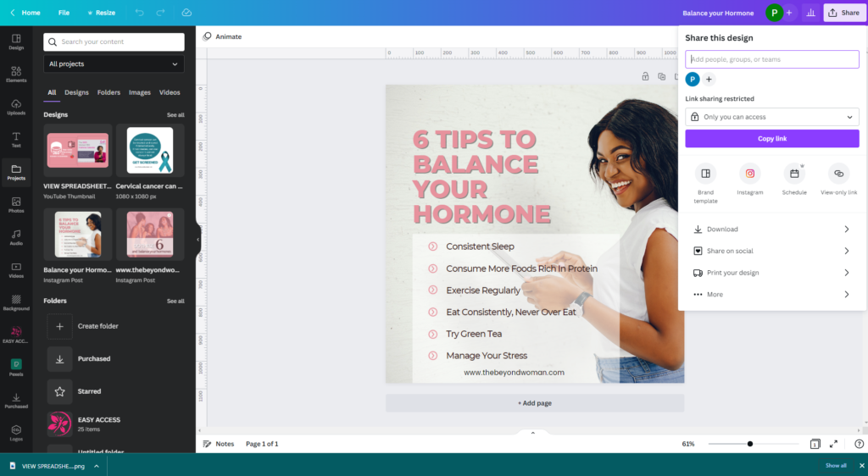
Task: Click See all next to Designs
Action: tap(175, 115)
